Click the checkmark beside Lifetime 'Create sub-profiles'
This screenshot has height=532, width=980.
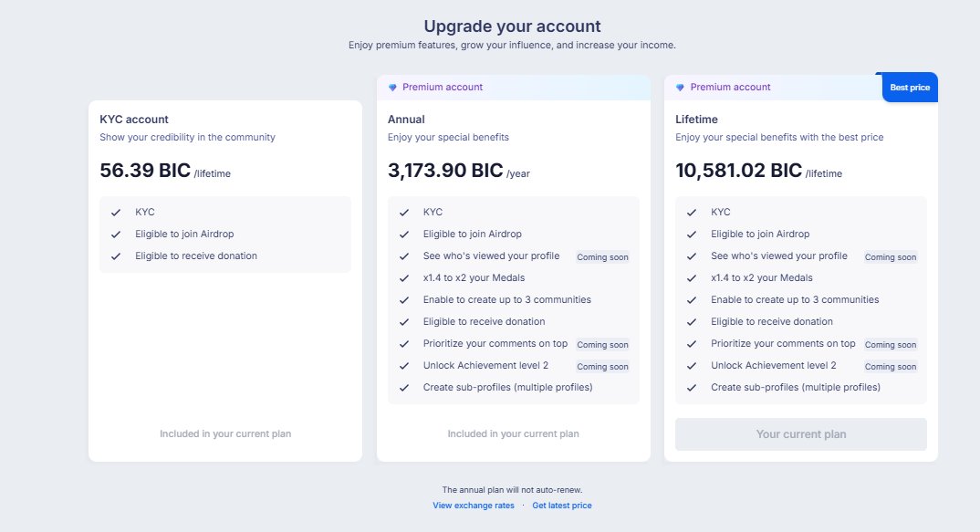[x=692, y=388]
